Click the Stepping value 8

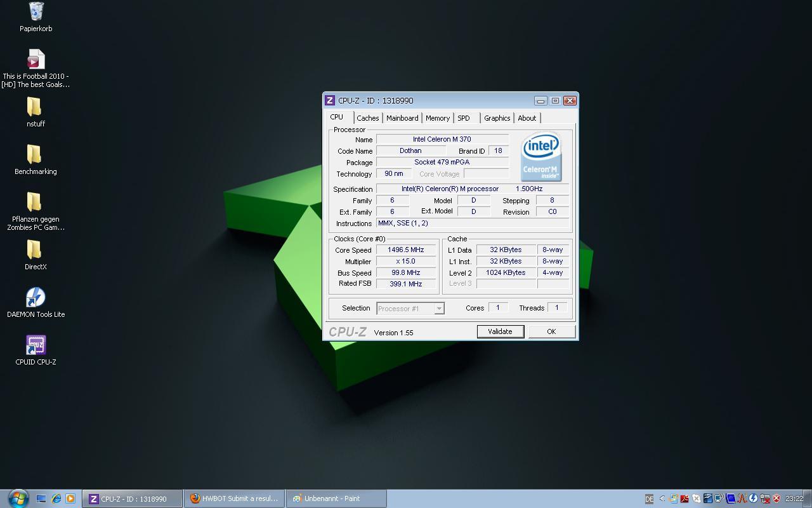pos(552,200)
